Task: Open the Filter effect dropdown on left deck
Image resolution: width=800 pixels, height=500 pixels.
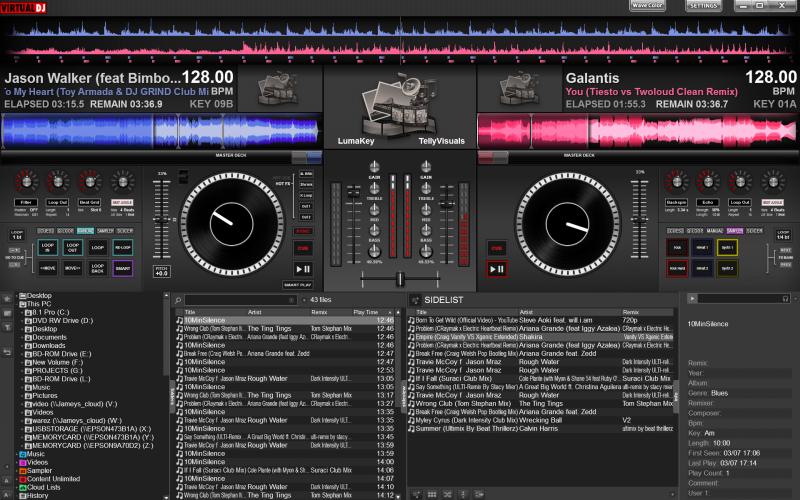Action: click(x=28, y=203)
